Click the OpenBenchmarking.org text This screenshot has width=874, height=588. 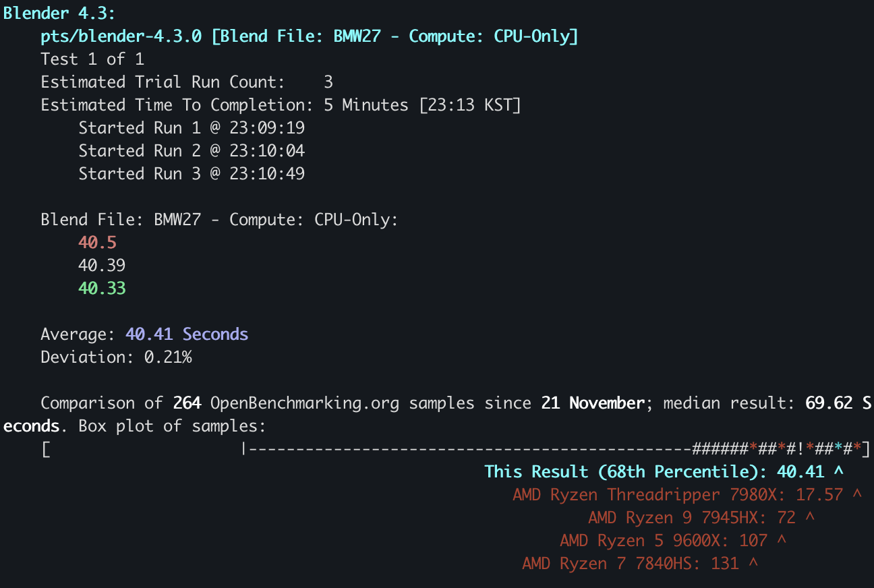305,403
